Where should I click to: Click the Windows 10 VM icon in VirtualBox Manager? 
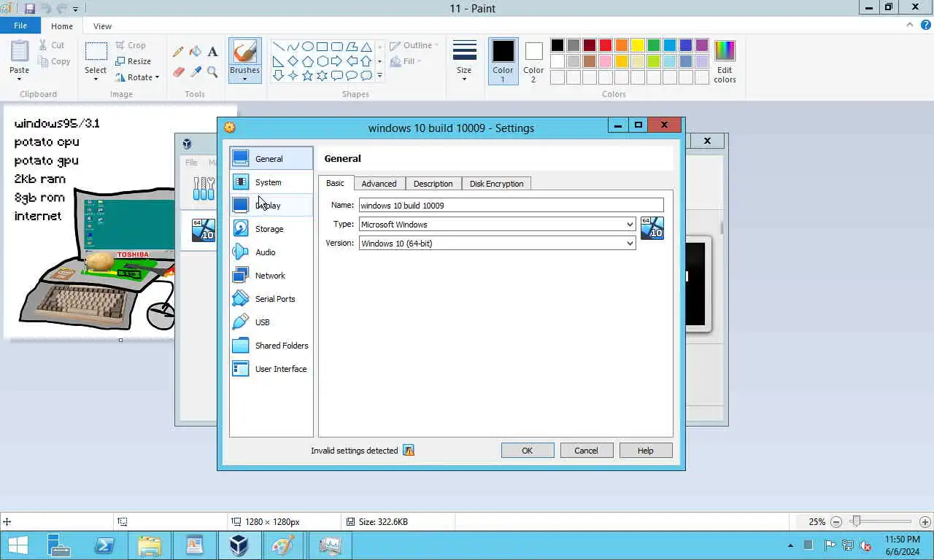pyautogui.click(x=203, y=230)
